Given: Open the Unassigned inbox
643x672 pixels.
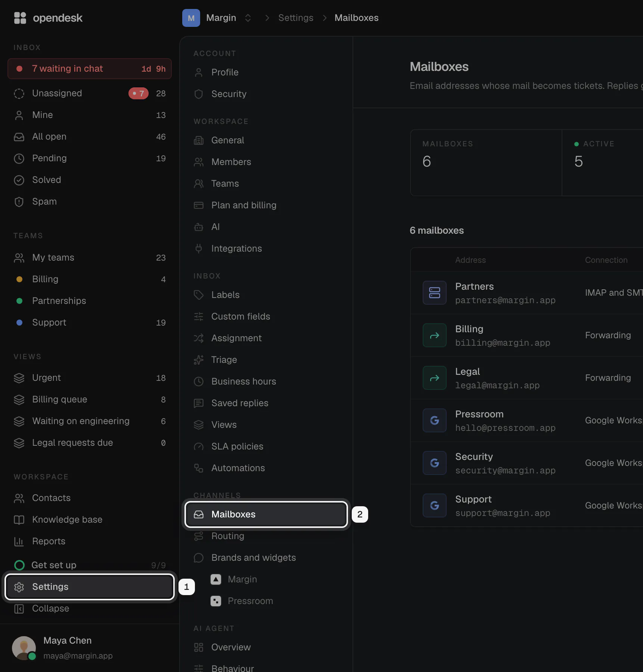Looking at the screenshot, I should click(90, 93).
